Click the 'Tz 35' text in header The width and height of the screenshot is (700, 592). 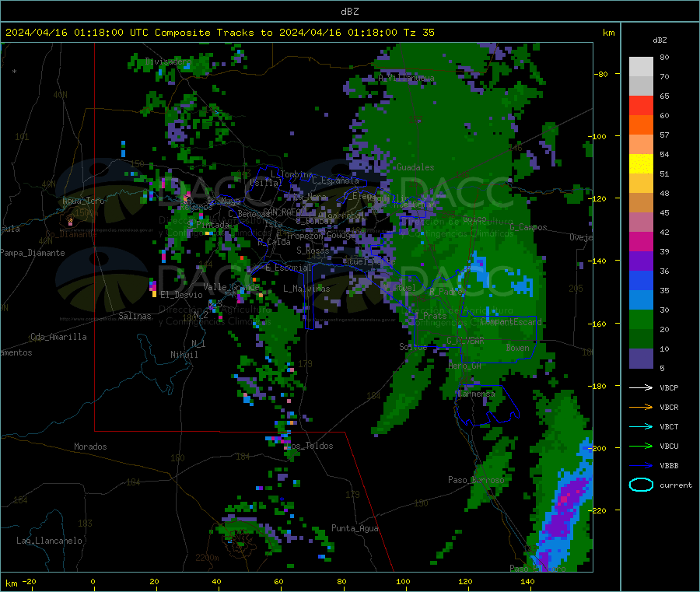click(418, 33)
